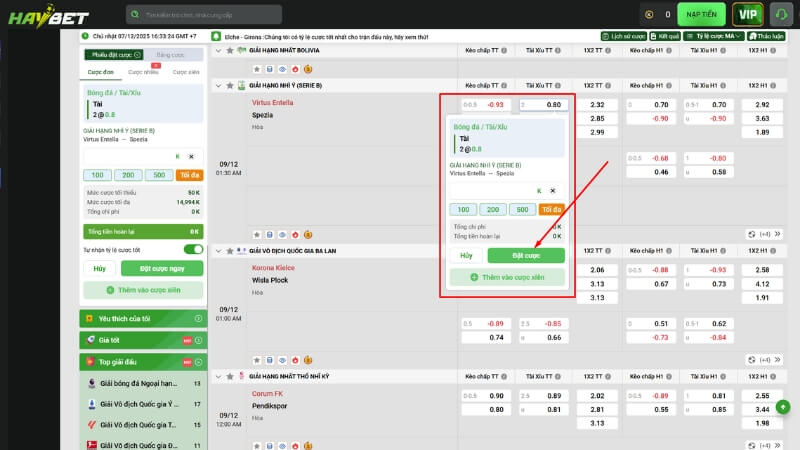The image size is (800, 450).
Task: Open the NẠP TIỀN deposit button
Action: click(x=701, y=14)
